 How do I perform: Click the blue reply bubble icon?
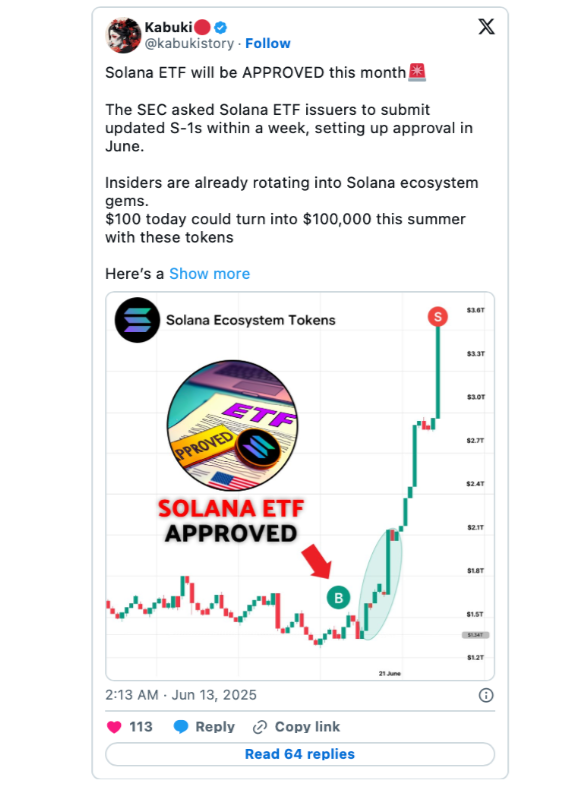click(x=180, y=727)
